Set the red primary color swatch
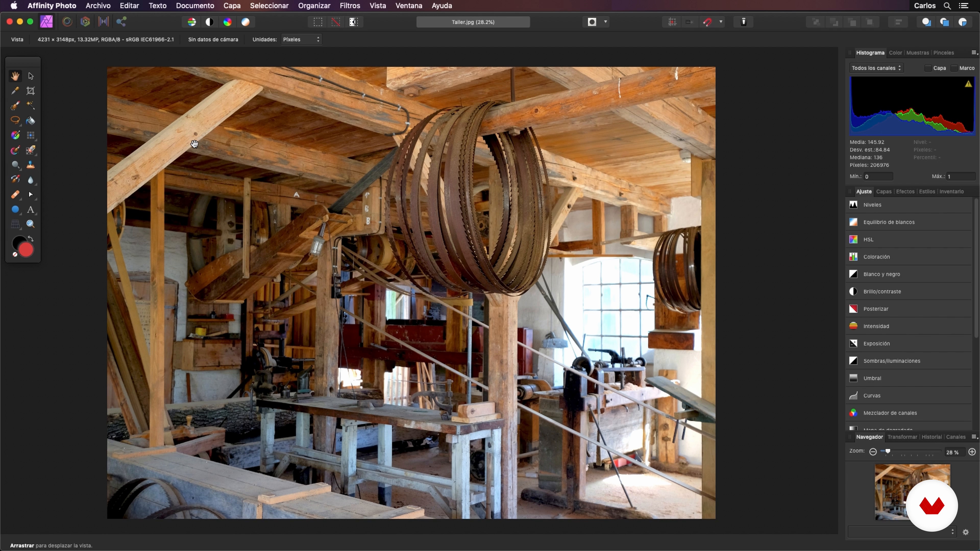980x551 pixels. click(x=26, y=250)
